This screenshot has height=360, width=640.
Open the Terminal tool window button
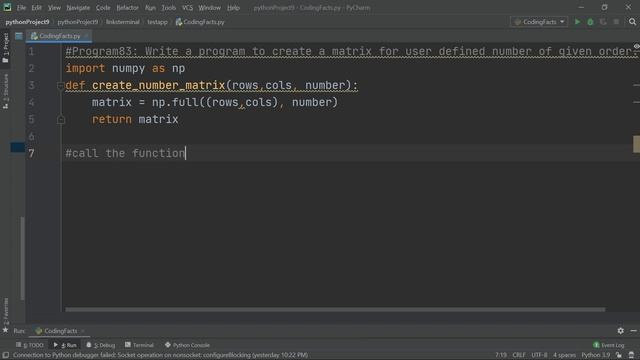point(139,345)
